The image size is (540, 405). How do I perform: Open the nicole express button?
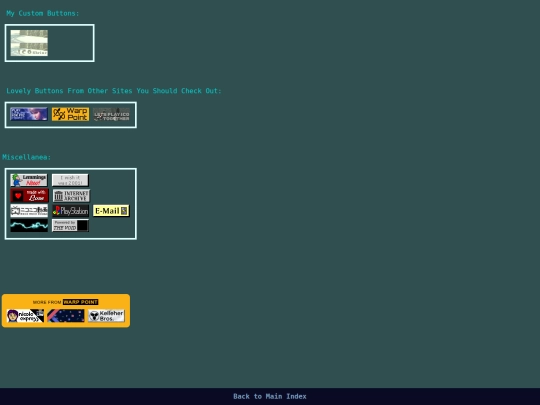25,316
